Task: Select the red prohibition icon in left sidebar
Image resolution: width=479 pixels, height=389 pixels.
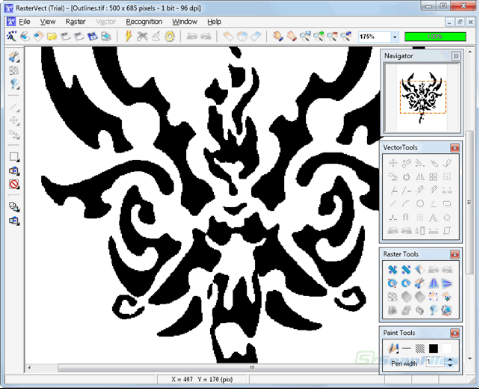Action: click(x=14, y=184)
